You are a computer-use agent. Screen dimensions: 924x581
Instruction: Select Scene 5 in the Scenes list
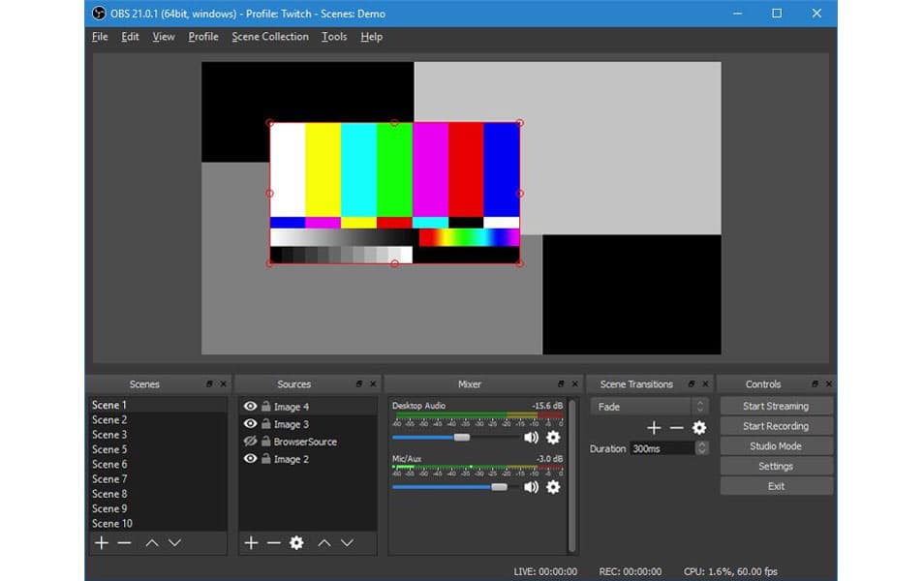click(x=109, y=449)
